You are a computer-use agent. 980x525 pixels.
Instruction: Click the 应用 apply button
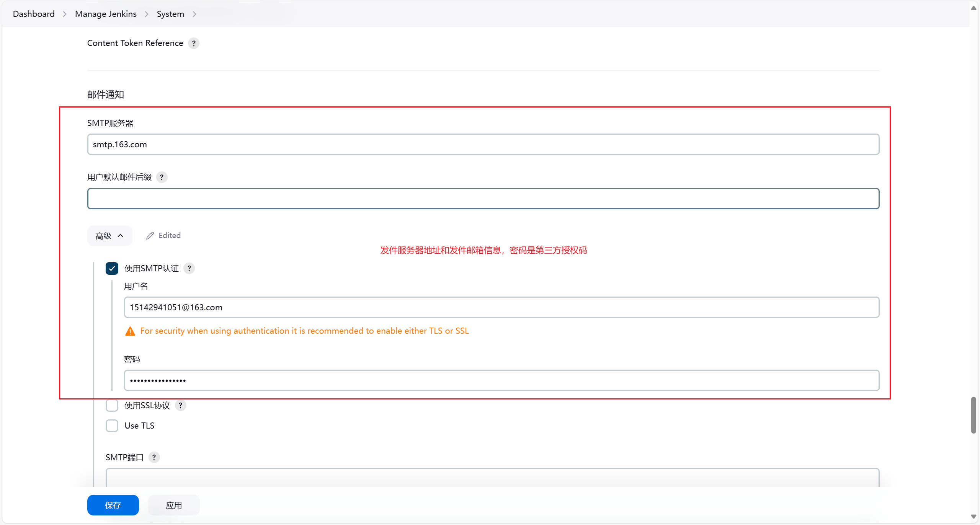pyautogui.click(x=174, y=505)
